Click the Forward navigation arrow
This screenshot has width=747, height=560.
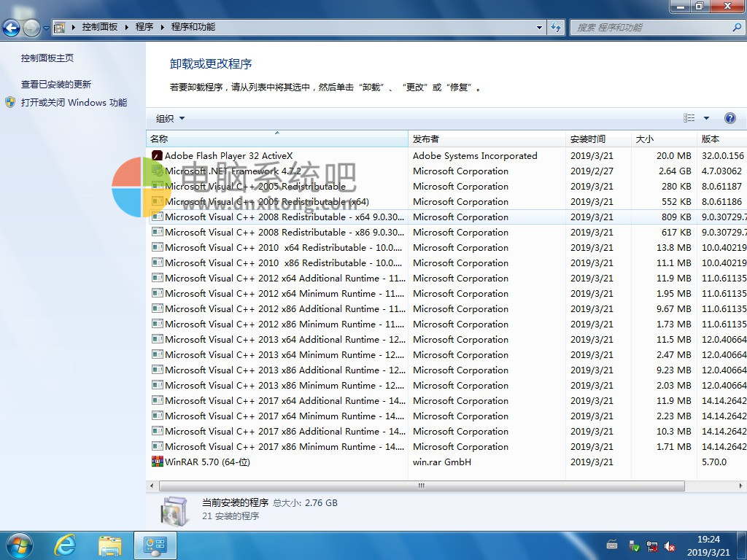tap(31, 28)
